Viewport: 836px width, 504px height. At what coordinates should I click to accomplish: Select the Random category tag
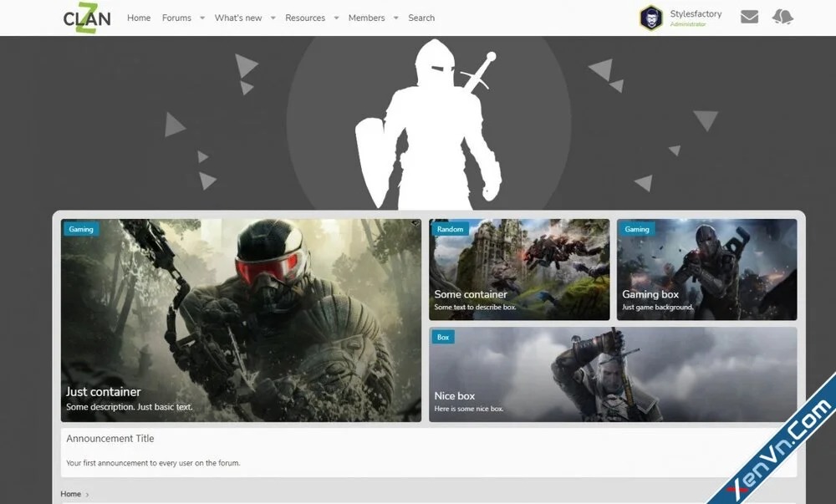(450, 229)
